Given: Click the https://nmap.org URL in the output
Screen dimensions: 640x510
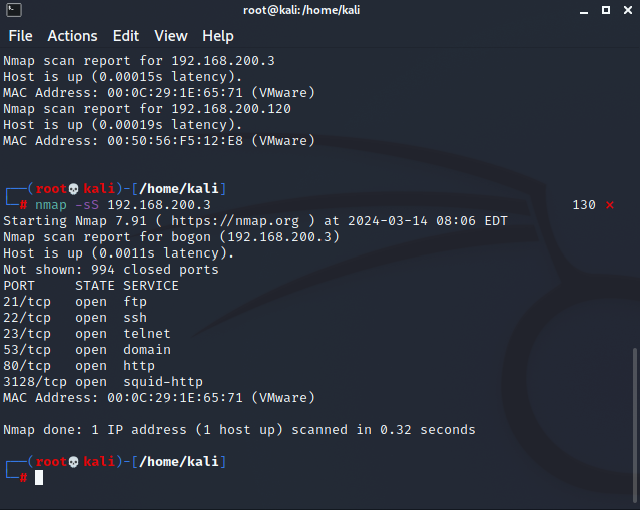Looking at the screenshot, I should [x=235, y=221].
